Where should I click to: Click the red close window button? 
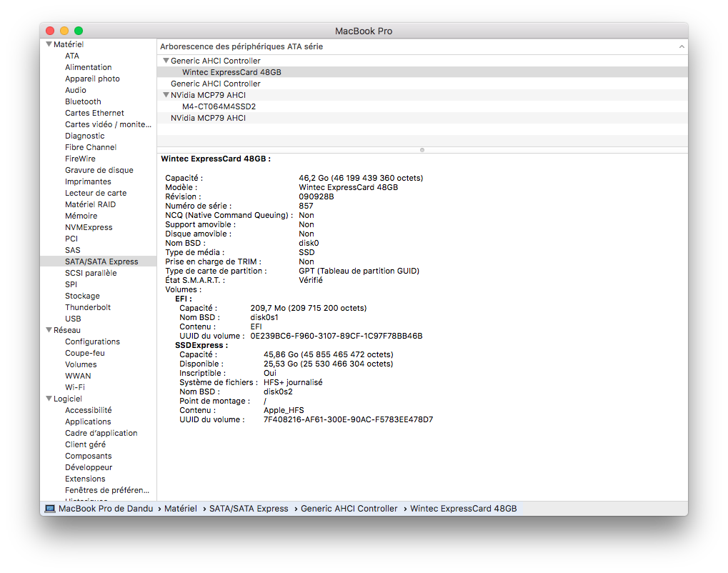(50, 31)
